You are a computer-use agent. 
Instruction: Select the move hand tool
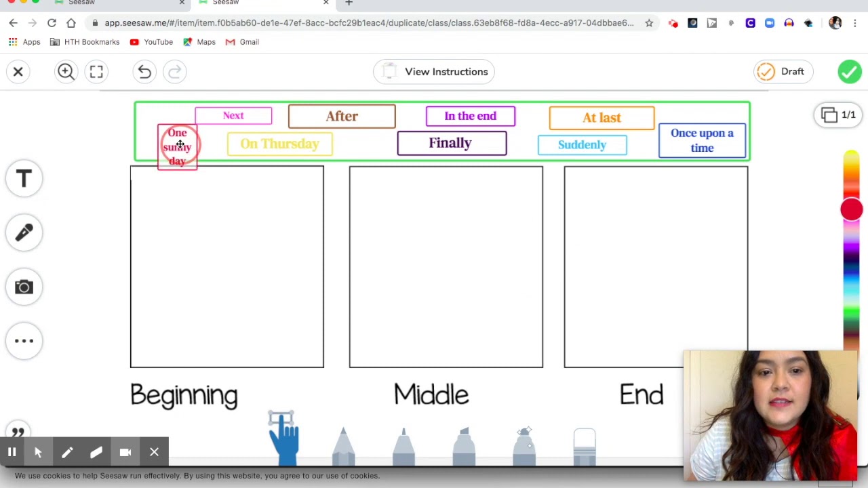click(283, 439)
